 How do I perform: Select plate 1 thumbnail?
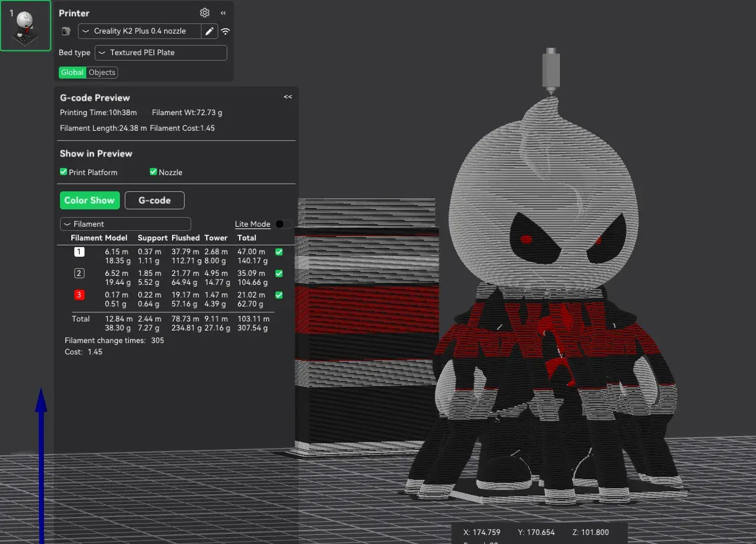(x=25, y=26)
